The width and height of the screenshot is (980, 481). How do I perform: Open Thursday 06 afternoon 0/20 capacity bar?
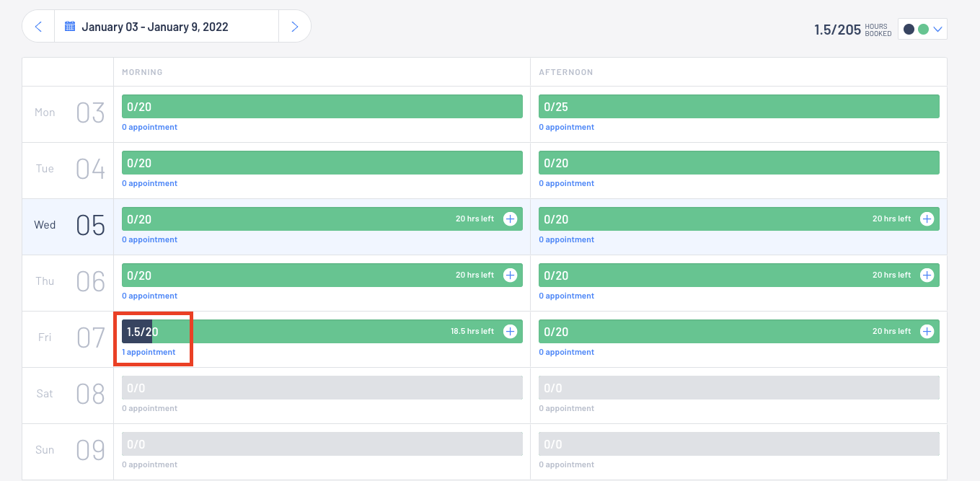click(x=739, y=275)
